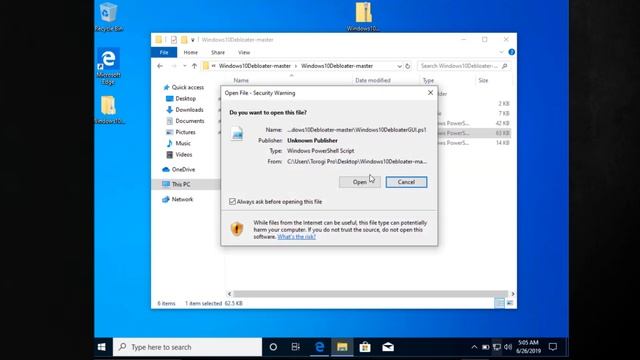Screen dimensions: 640x360
Task: Open recent locations dropdown arrow
Action: click(x=184, y=66)
